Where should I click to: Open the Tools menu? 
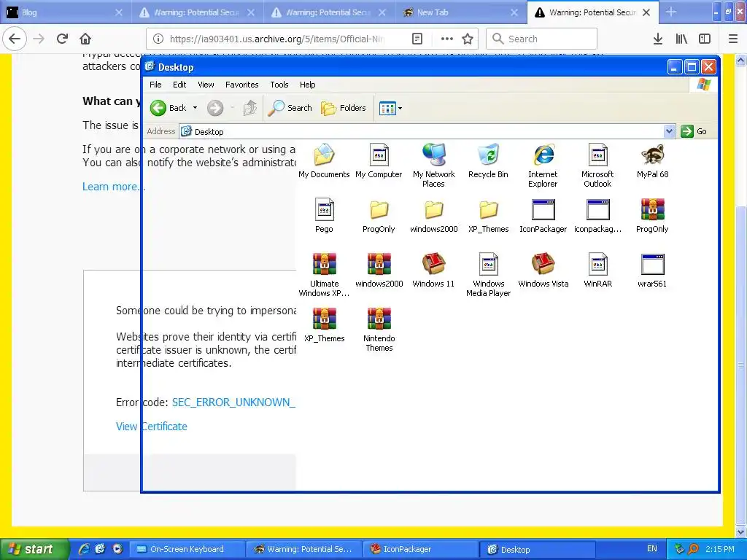[279, 85]
